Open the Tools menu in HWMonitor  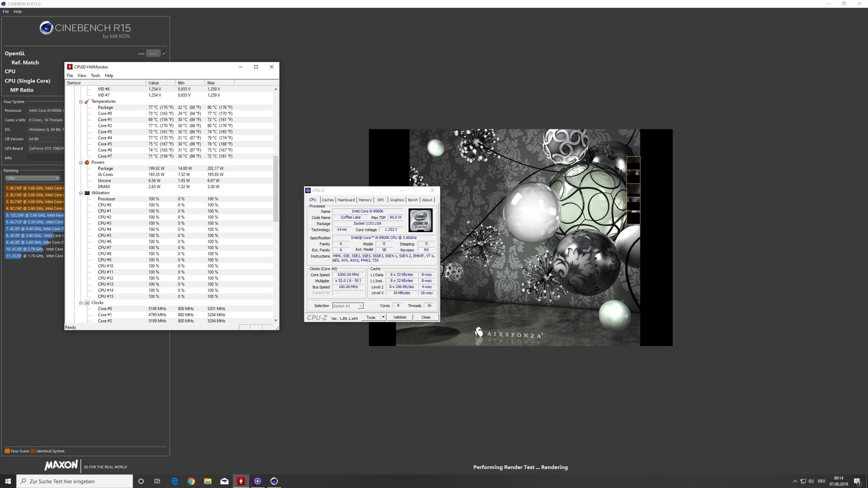tap(95, 75)
